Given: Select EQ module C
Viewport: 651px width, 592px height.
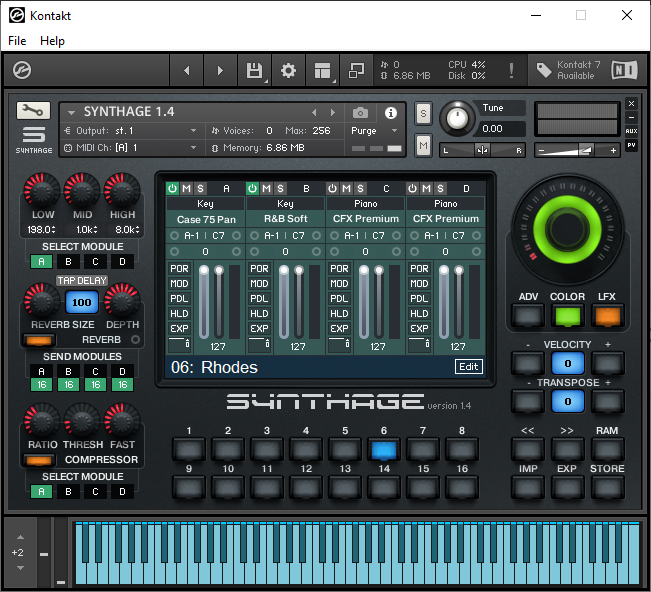Looking at the screenshot, I should pyautogui.click(x=95, y=262).
